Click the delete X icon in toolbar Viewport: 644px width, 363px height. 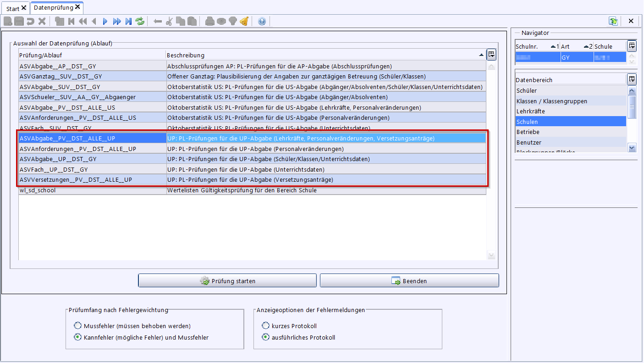point(42,21)
